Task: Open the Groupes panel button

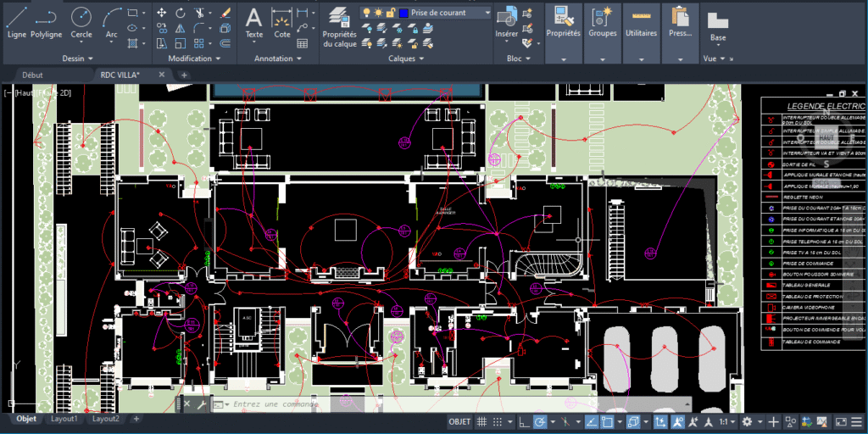Action: pos(603,33)
